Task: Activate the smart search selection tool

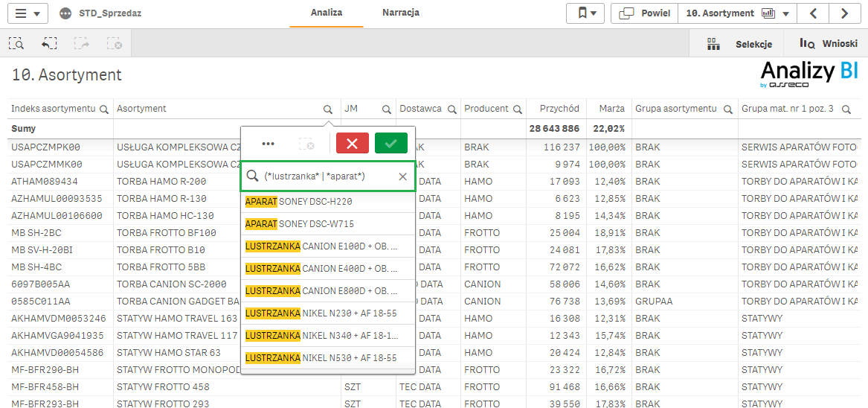Action: pyautogui.click(x=16, y=44)
